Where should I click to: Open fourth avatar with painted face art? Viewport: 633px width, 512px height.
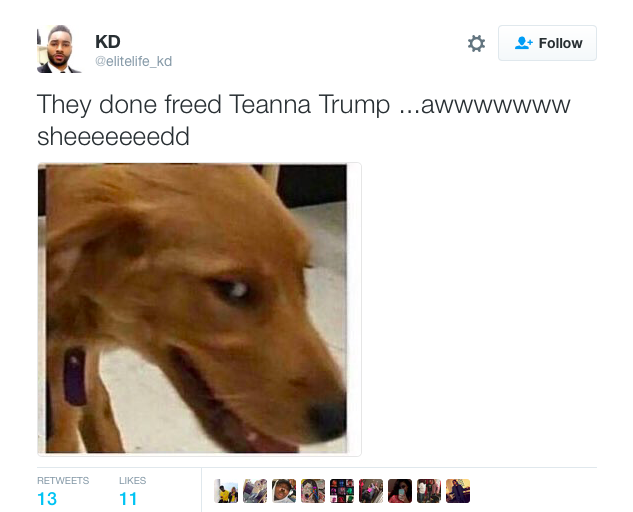pos(313,491)
